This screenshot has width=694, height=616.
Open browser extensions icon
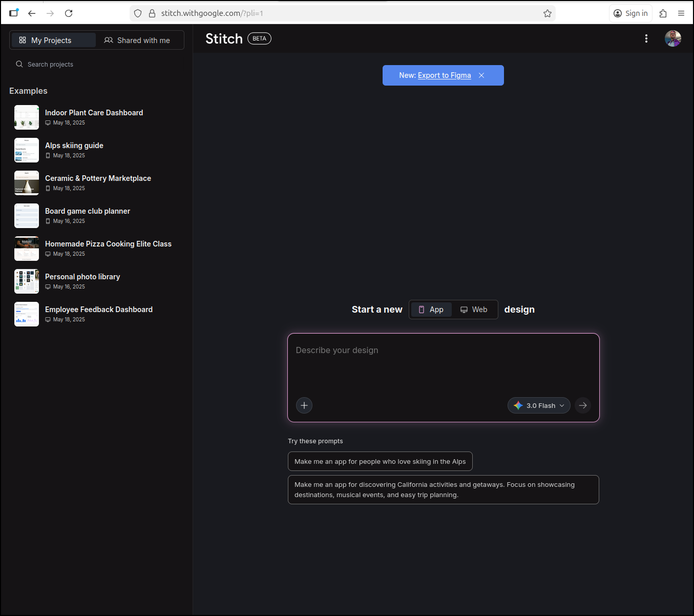coord(663,13)
